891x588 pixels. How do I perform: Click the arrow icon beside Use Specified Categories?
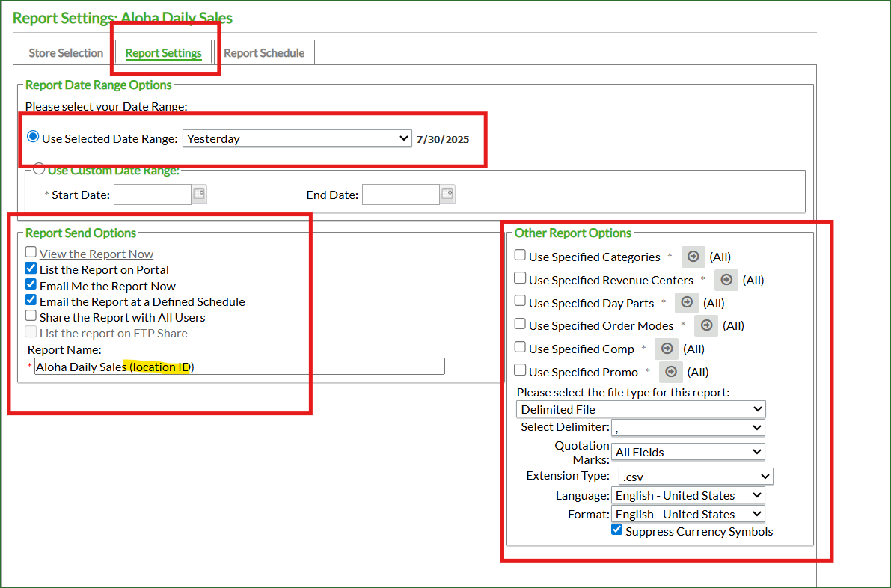(693, 257)
